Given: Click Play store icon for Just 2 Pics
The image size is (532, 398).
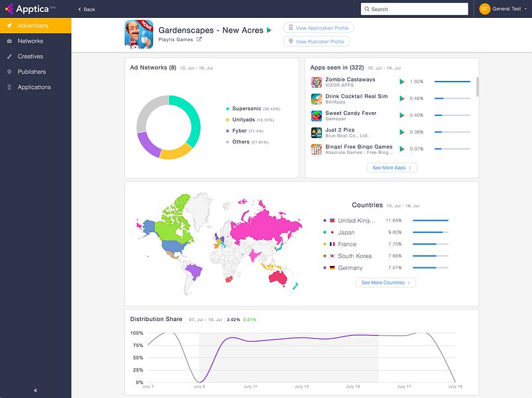Looking at the screenshot, I should click(x=402, y=132).
